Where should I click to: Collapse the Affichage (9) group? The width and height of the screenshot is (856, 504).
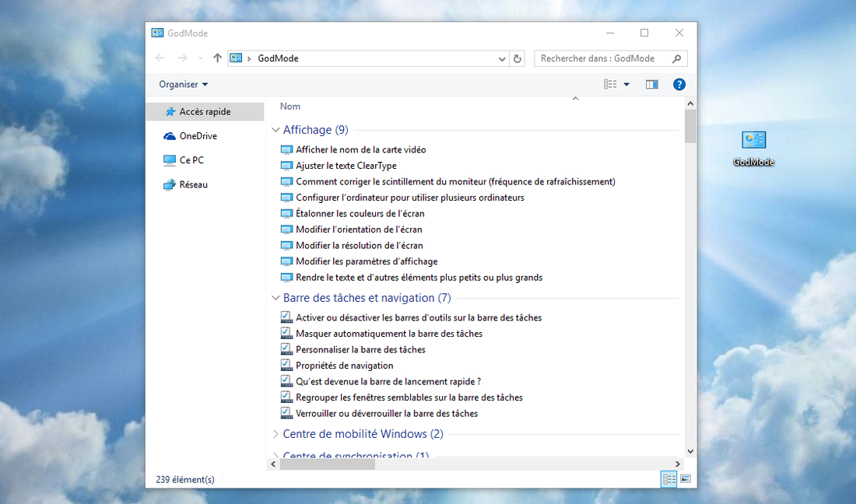pos(275,130)
